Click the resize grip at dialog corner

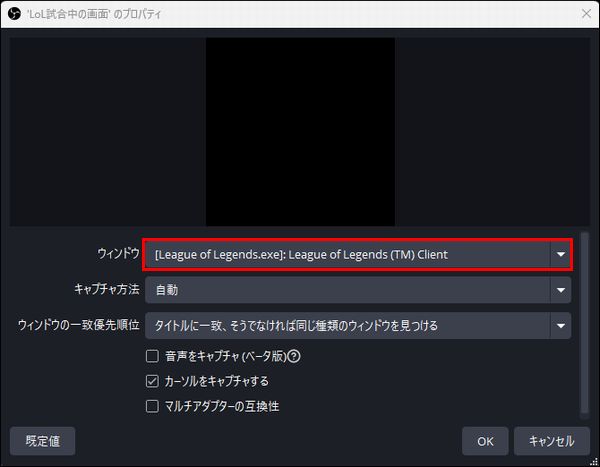coord(594,462)
